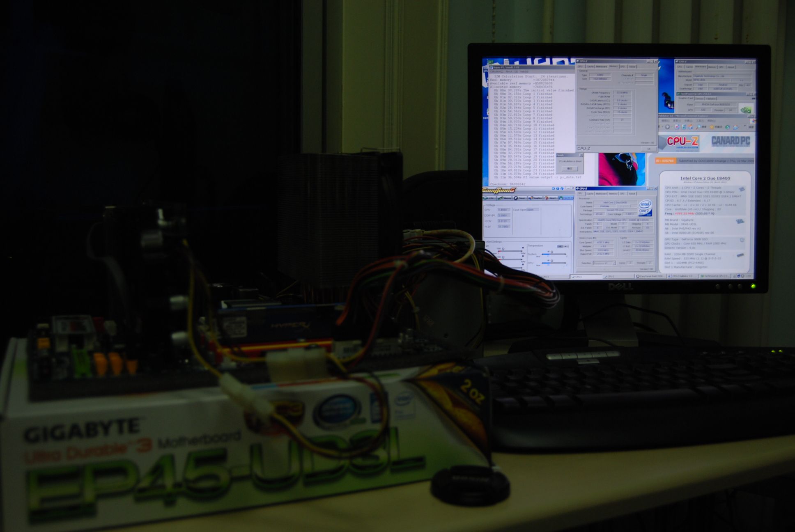Screen dimensions: 795x532
Task: Open the Selection processor dropdown in CPU-Z
Action: [604, 263]
